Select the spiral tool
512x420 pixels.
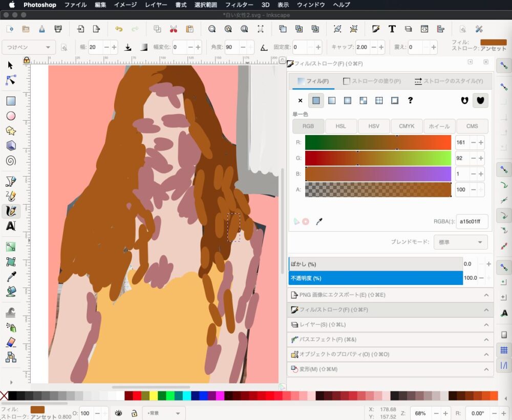[11, 161]
